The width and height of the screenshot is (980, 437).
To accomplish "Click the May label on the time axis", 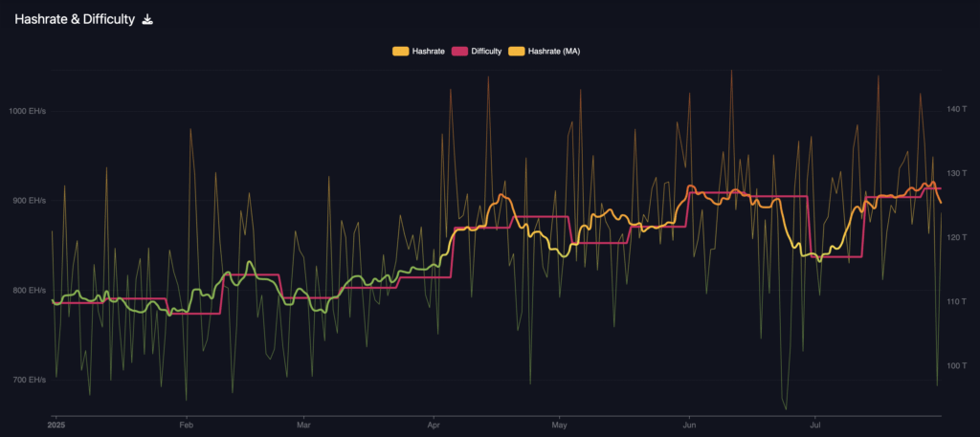I will click(560, 424).
